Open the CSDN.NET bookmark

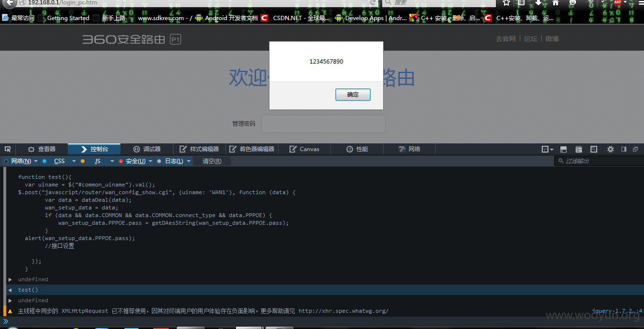295,18
